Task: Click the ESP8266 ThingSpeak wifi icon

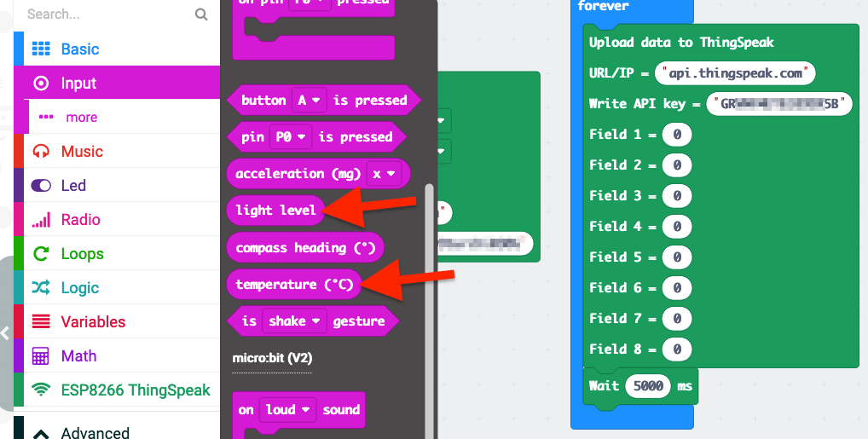Action: click(41, 390)
